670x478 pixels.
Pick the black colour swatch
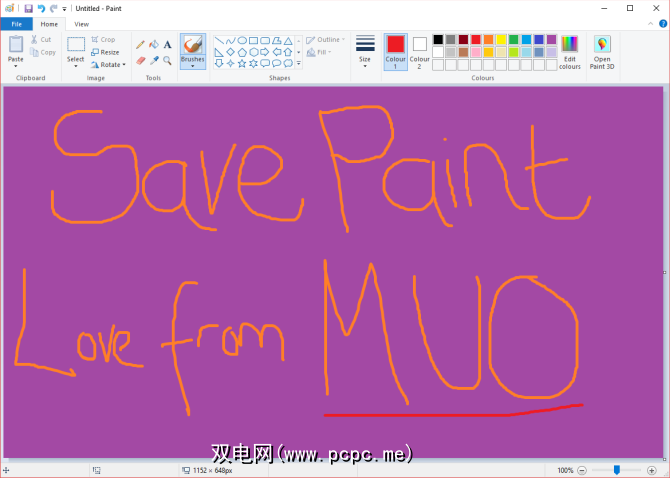click(x=438, y=40)
